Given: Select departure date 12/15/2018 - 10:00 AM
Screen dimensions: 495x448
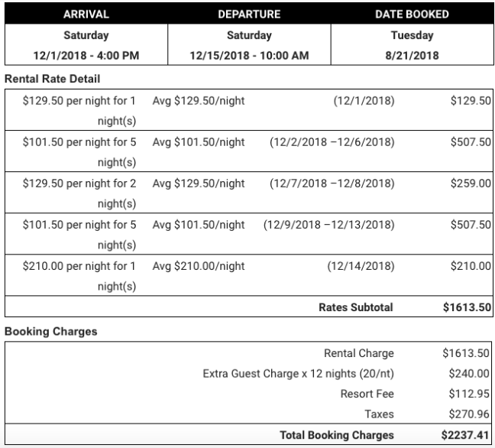Looking at the screenshot, I should (249, 55).
